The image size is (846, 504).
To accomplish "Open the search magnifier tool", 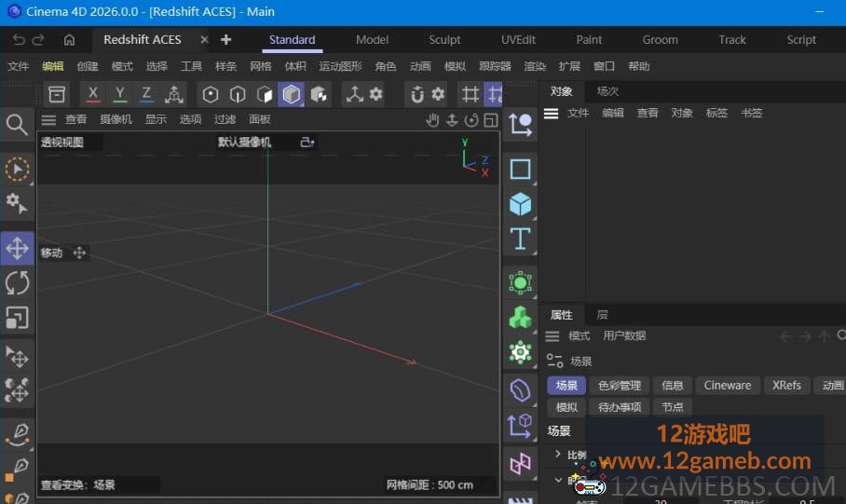I will pos(17,125).
